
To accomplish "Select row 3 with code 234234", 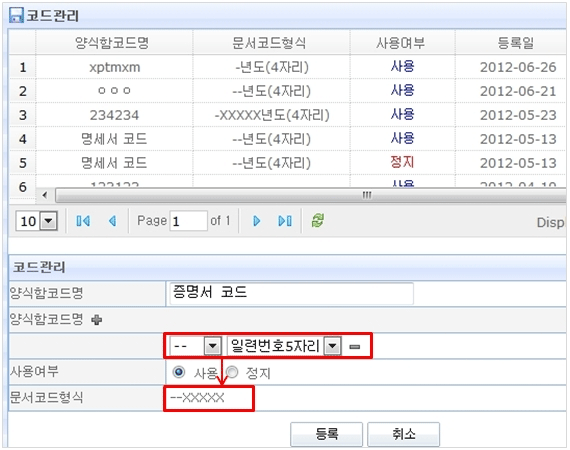I will (x=287, y=115).
